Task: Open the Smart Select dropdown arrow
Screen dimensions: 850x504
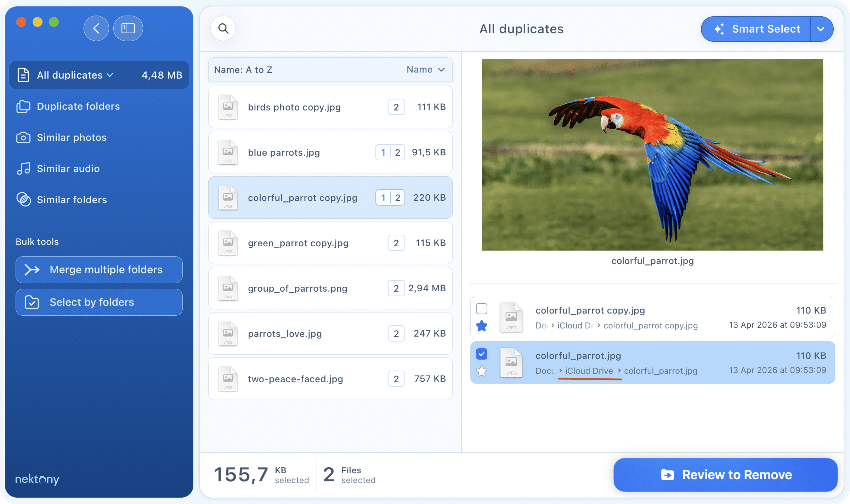Action: click(821, 29)
